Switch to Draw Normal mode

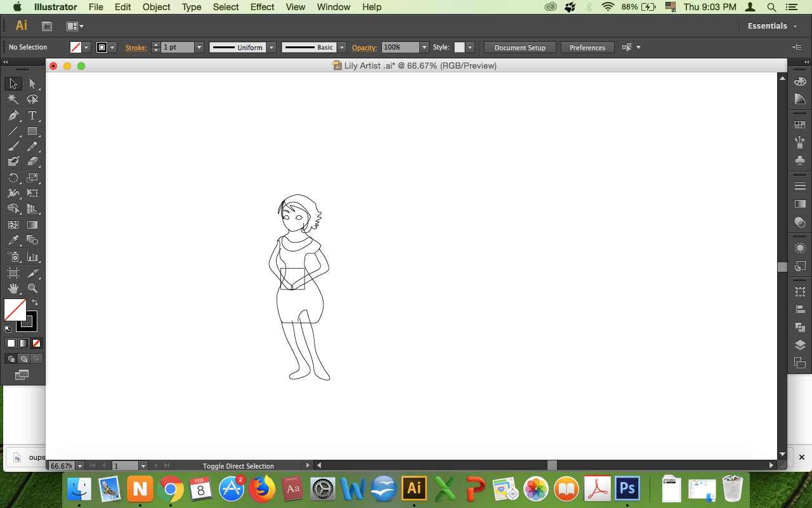point(11,359)
